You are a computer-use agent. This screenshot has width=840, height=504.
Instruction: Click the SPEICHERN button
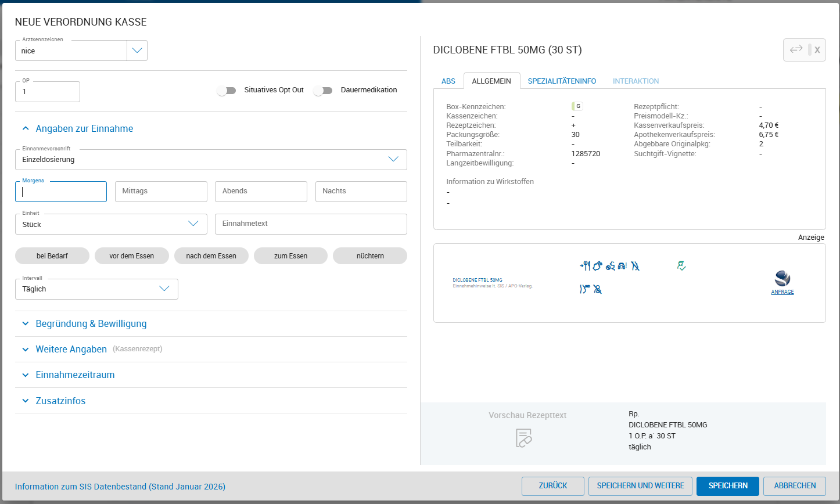tap(727, 486)
